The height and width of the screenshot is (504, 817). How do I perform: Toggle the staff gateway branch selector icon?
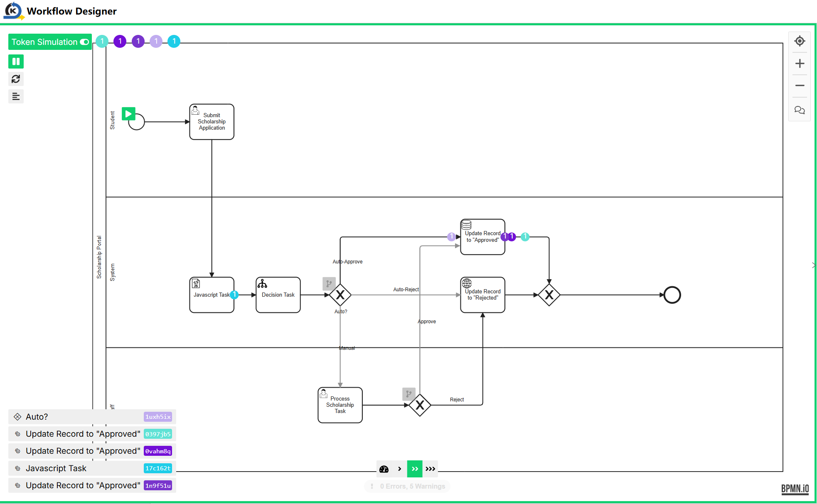(x=408, y=394)
